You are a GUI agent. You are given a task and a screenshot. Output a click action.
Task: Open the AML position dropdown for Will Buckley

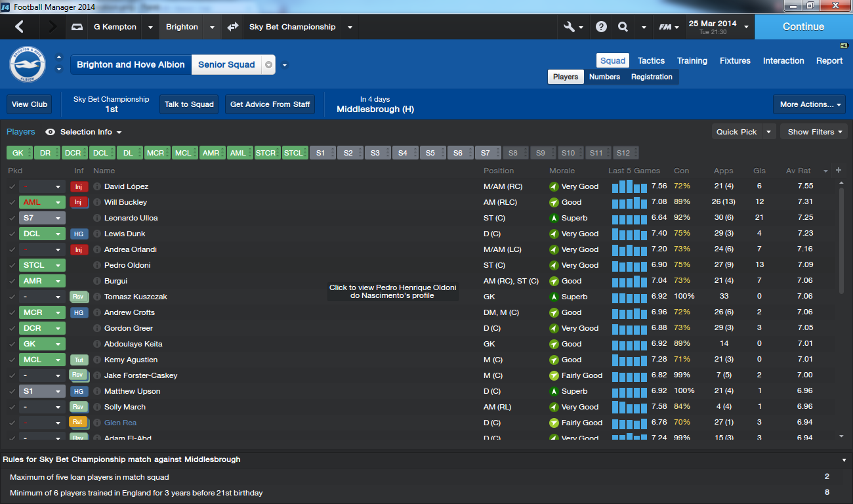58,202
